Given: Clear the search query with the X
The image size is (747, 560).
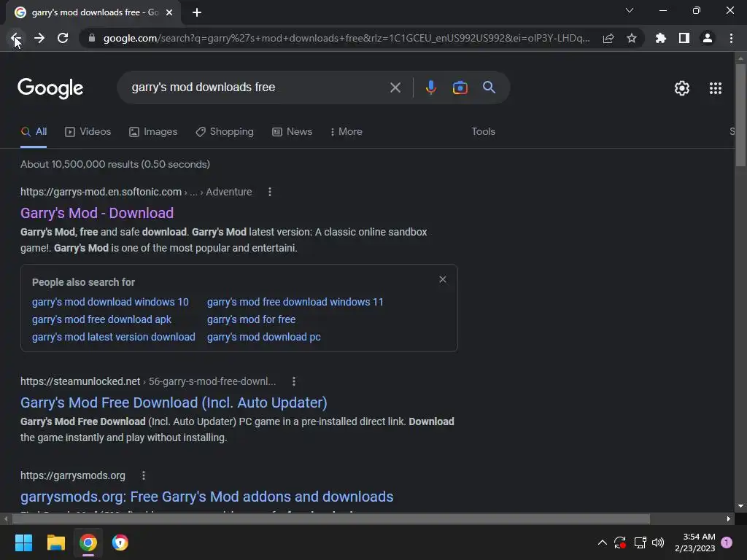Looking at the screenshot, I should (x=395, y=87).
